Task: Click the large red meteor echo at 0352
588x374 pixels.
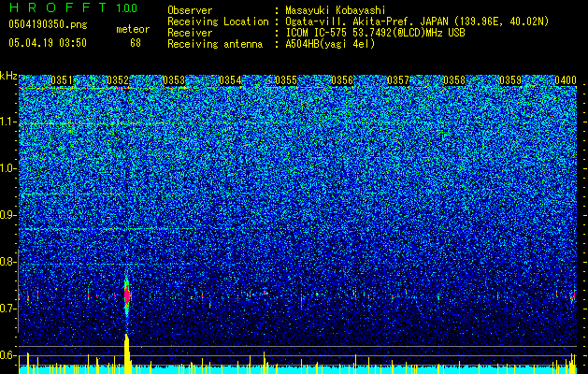Action: click(x=127, y=295)
